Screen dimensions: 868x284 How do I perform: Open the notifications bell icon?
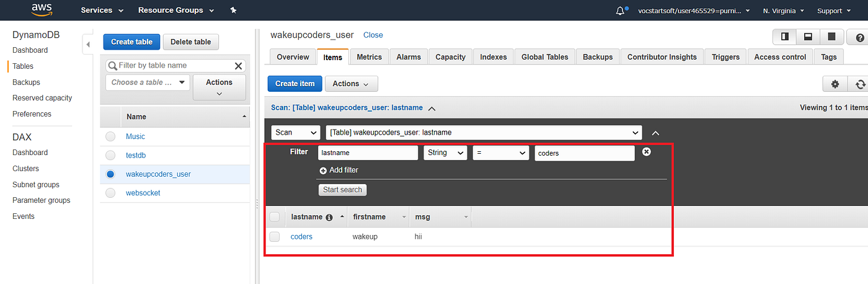(x=621, y=11)
